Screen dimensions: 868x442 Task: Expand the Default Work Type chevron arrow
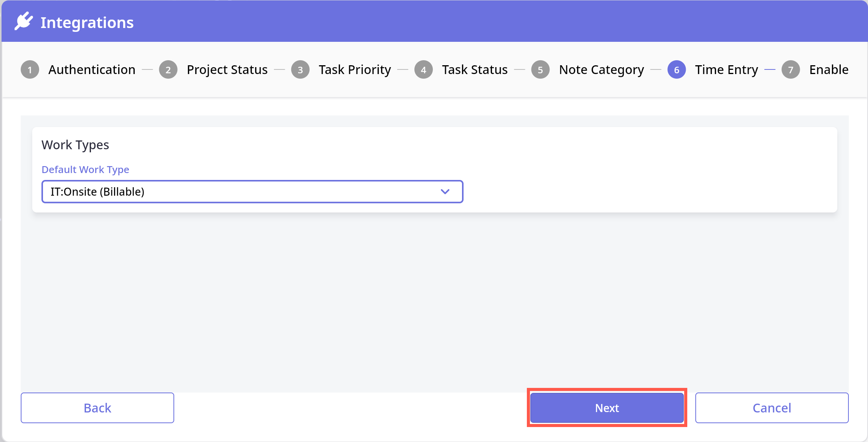point(445,191)
